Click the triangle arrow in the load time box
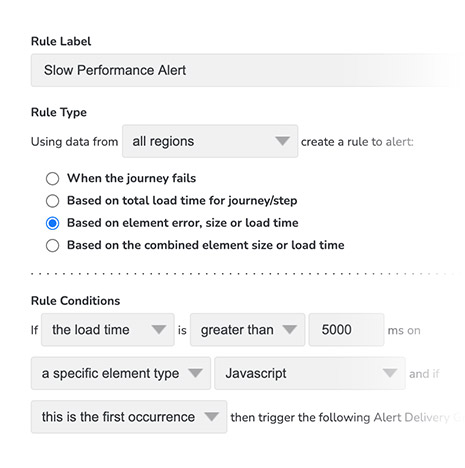Image resolution: width=465 pixels, height=468 pixels. pyautogui.click(x=159, y=330)
